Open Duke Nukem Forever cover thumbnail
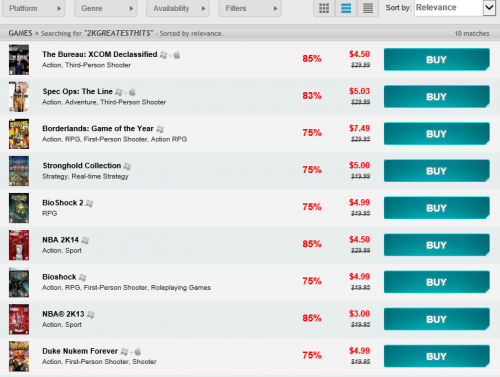Screen dimensions: 500x377 [19, 356]
